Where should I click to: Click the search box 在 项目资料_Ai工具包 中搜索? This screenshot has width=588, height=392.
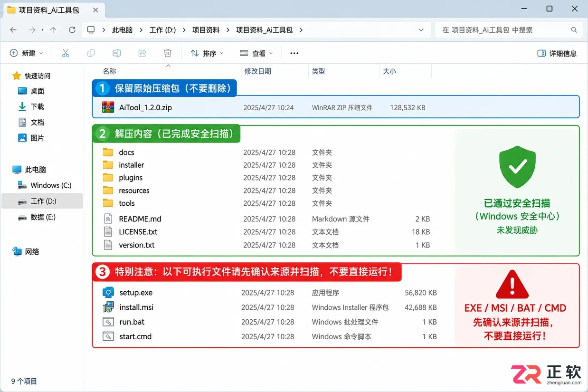coord(508,30)
